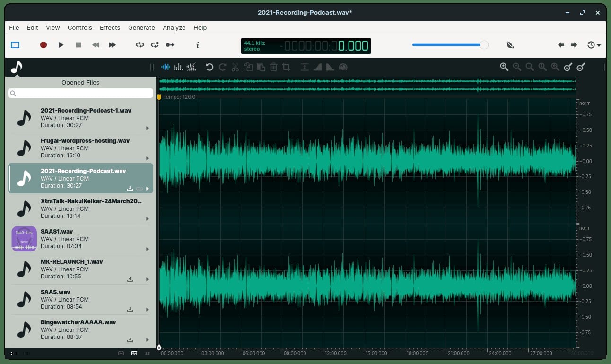611x364 pixels.
Task: Click the search field under Opened Files
Action: coord(80,94)
